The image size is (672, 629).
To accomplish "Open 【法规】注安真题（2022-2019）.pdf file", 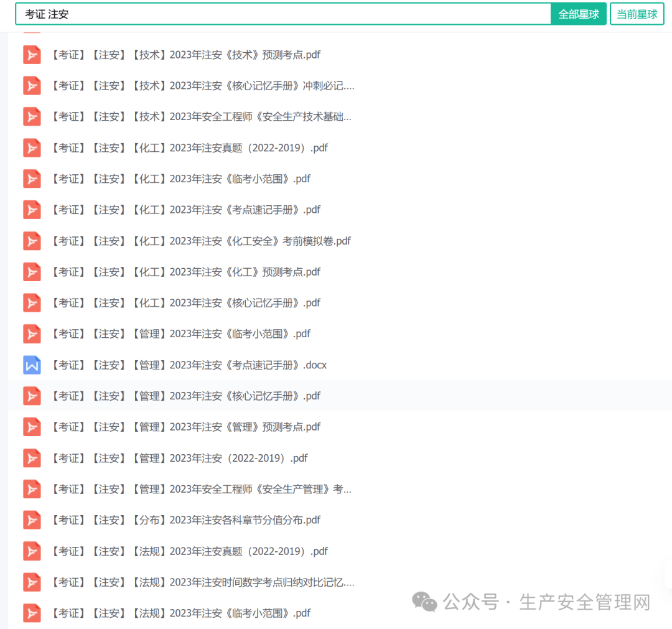I will pyautogui.click(x=189, y=551).
